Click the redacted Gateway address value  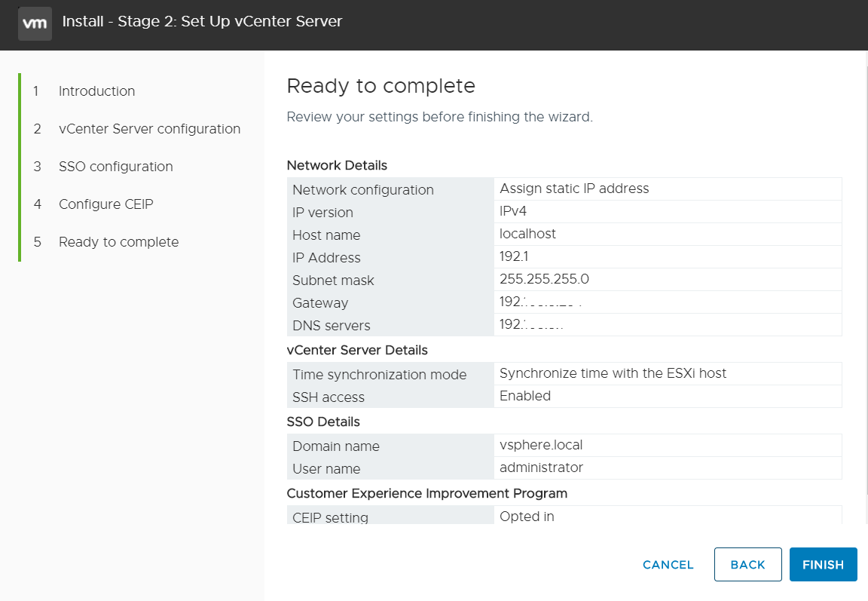point(540,302)
